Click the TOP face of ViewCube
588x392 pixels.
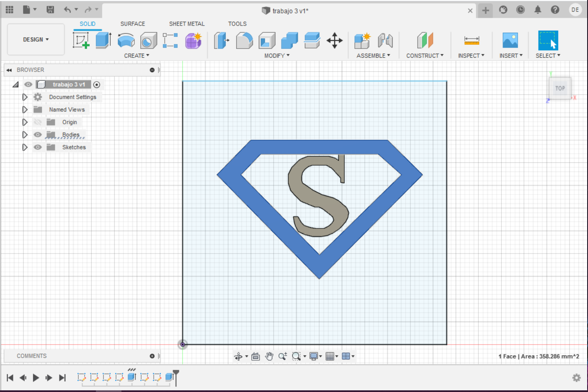(560, 88)
